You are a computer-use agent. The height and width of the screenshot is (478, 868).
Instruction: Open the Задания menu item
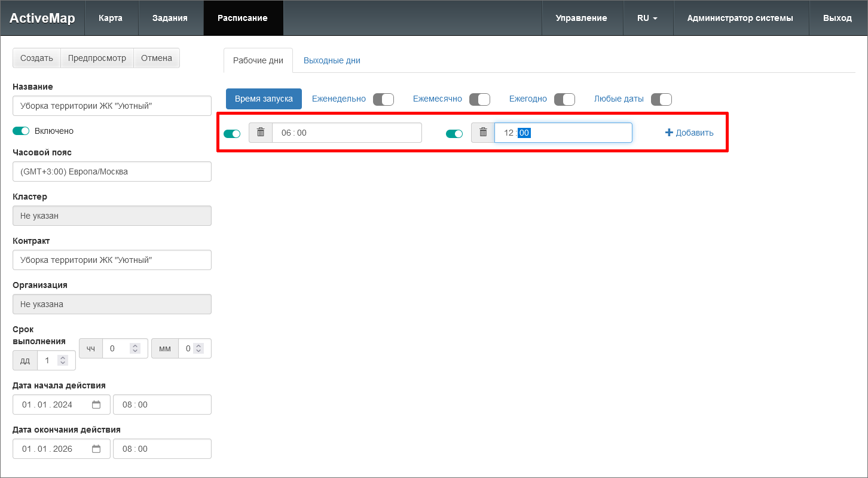tap(170, 18)
